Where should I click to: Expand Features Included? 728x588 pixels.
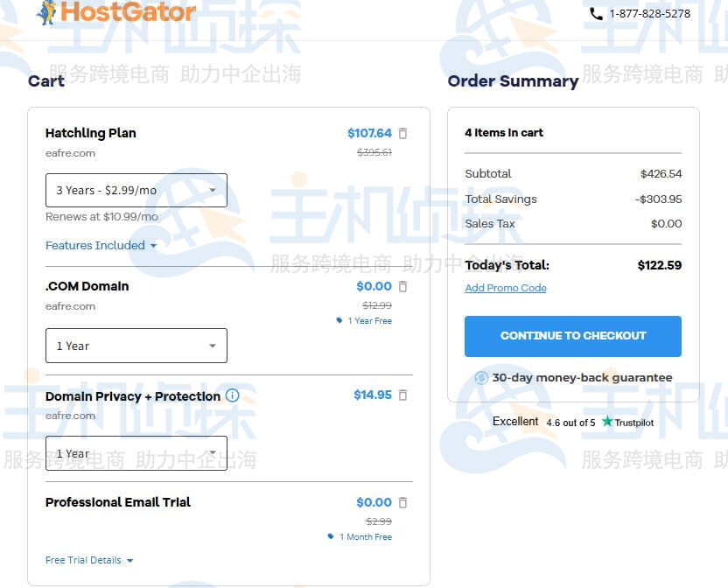(101, 245)
